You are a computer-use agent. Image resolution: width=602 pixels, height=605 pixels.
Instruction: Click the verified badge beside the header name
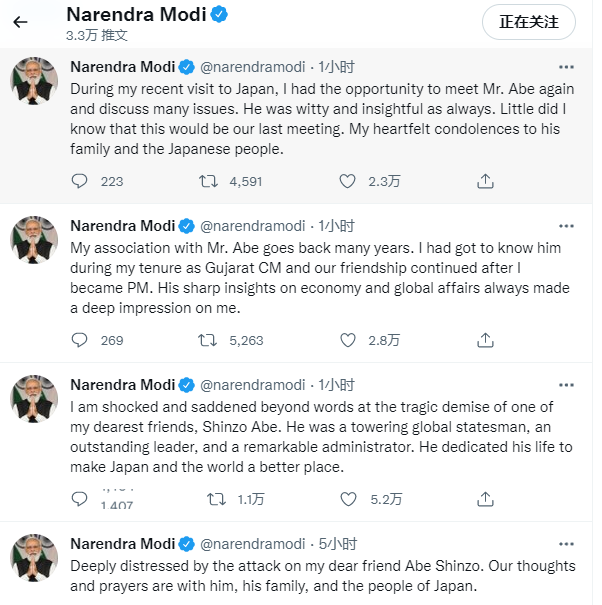tap(223, 14)
